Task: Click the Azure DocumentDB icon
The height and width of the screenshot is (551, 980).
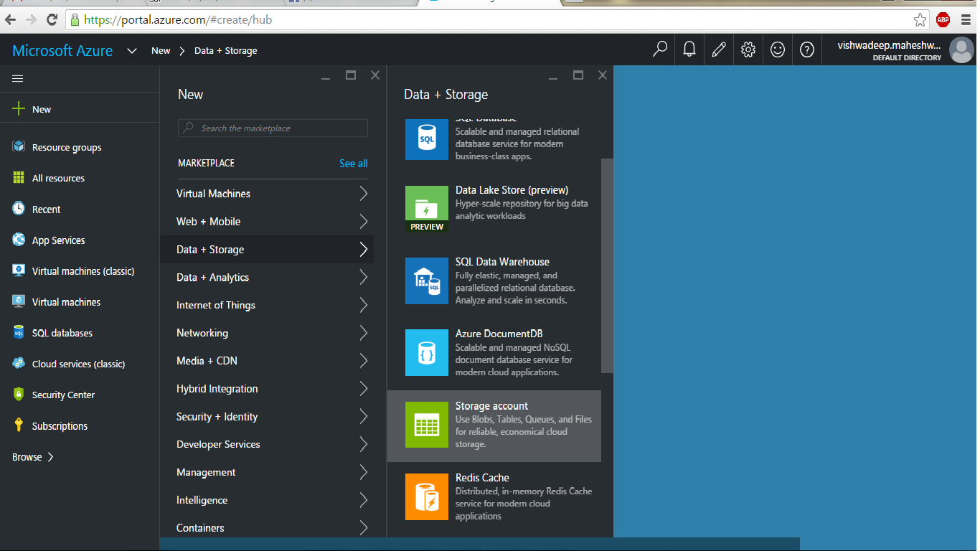Action: pyautogui.click(x=426, y=352)
